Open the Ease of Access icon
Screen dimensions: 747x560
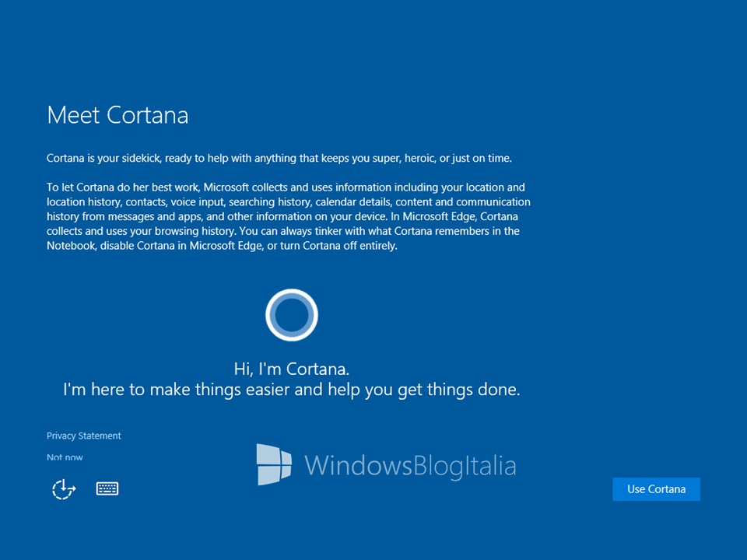(x=64, y=489)
